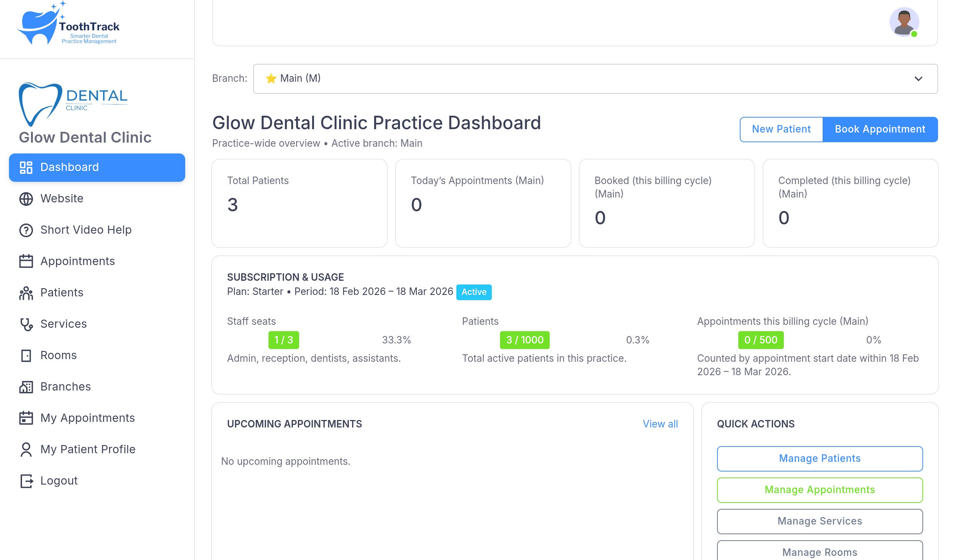Expand the Branch selector chevron
The width and height of the screenshot is (956, 560).
918,79
